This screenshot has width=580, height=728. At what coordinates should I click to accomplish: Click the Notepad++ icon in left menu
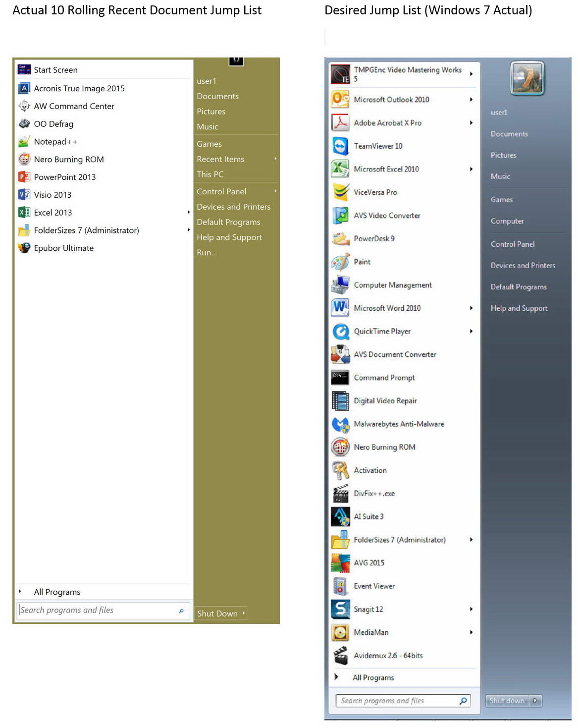24,142
